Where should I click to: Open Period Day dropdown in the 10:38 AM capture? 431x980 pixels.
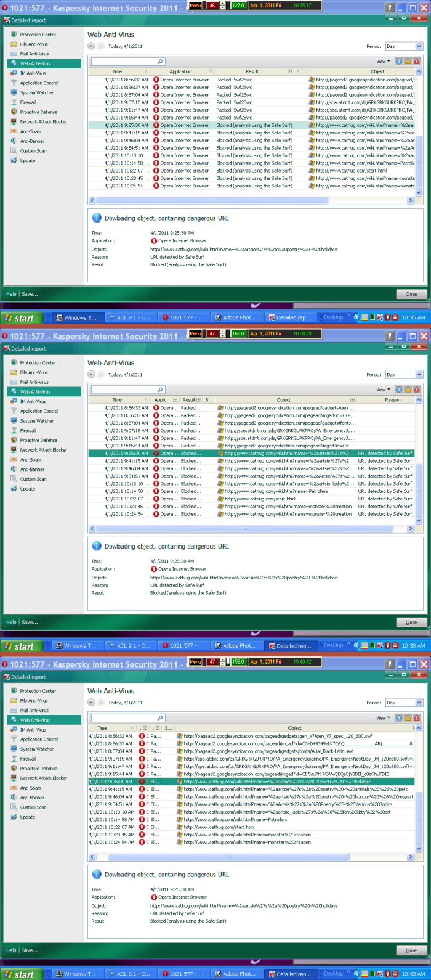click(x=404, y=374)
